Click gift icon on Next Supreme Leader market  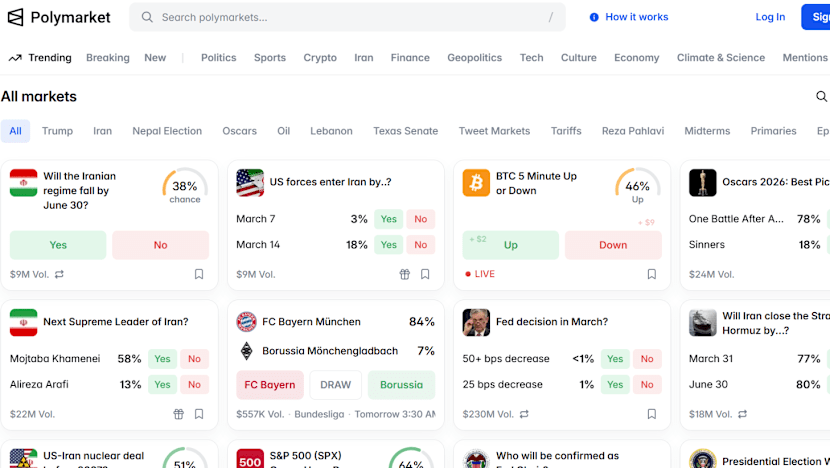click(x=179, y=414)
